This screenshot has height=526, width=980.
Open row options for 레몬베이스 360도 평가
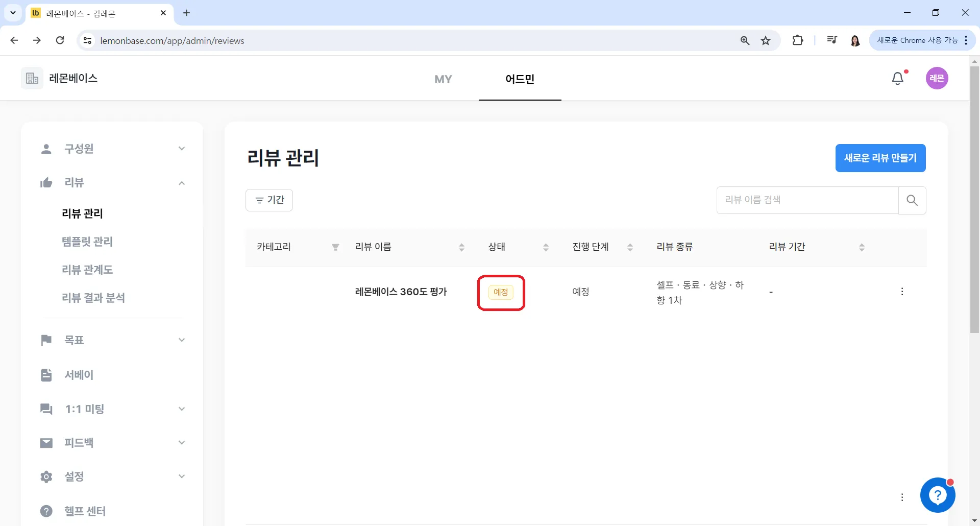click(x=902, y=292)
